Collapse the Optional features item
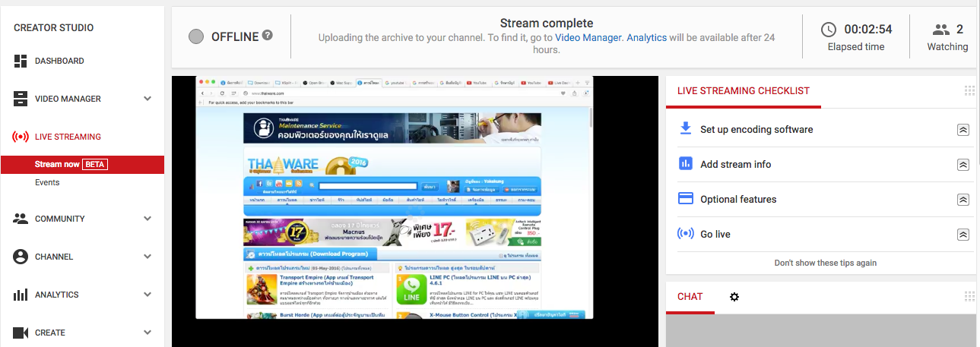This screenshot has width=980, height=347. click(x=963, y=200)
